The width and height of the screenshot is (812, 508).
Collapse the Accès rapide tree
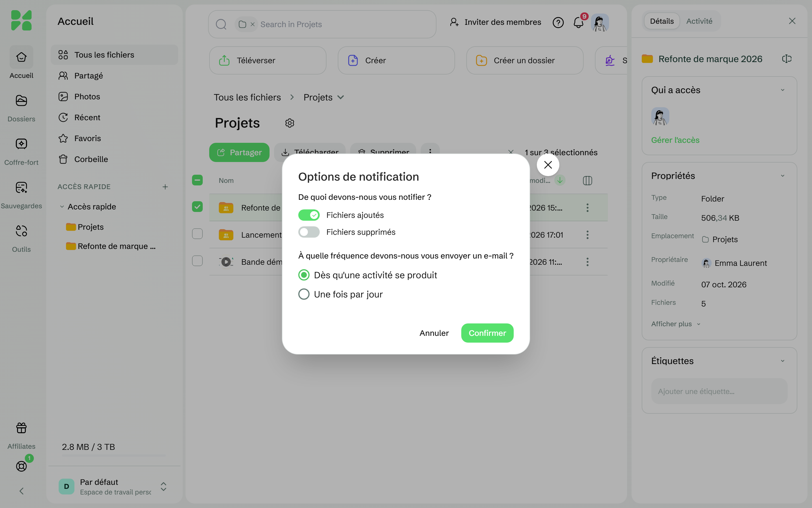62,207
